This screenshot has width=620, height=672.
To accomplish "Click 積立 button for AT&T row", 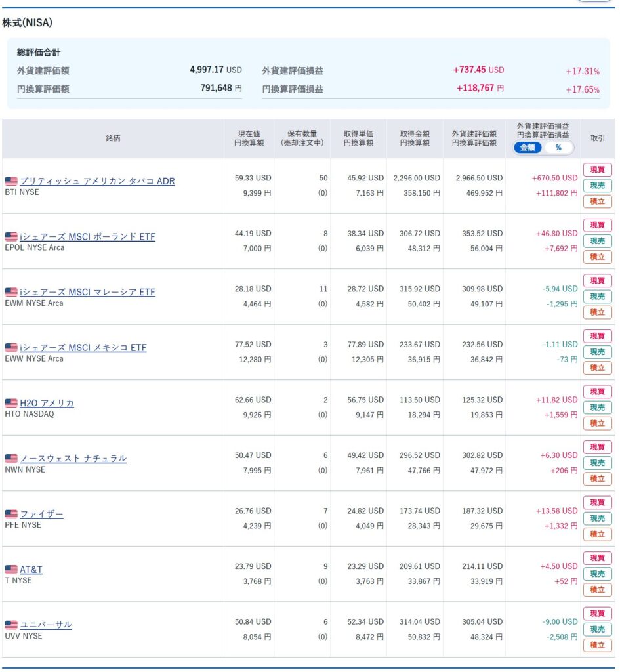I will coord(597,590).
